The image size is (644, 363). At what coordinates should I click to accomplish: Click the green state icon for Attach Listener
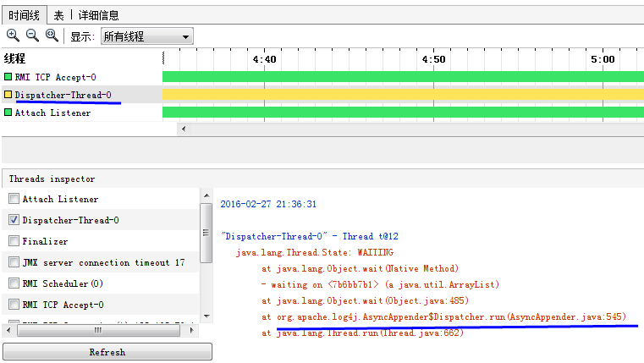coord(8,112)
